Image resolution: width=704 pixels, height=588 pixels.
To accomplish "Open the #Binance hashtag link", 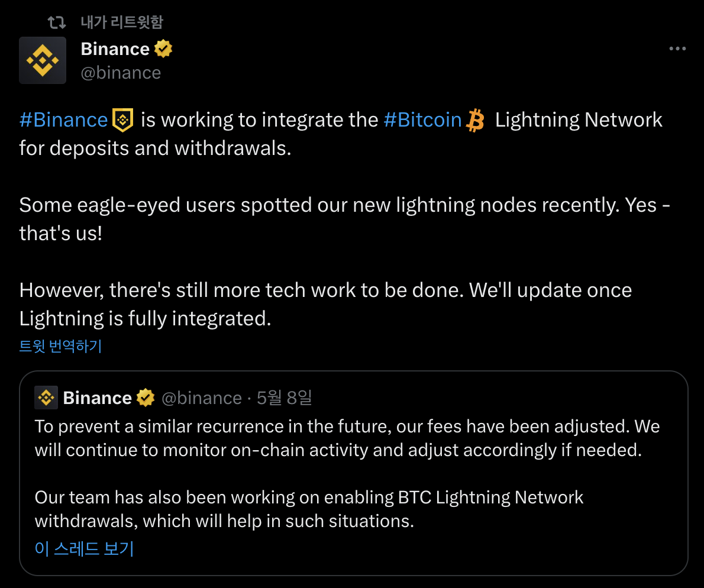I will [63, 120].
